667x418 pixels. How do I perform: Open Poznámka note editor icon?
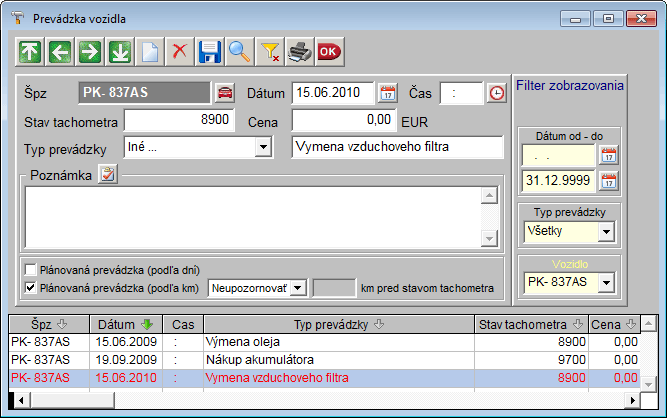[108, 174]
